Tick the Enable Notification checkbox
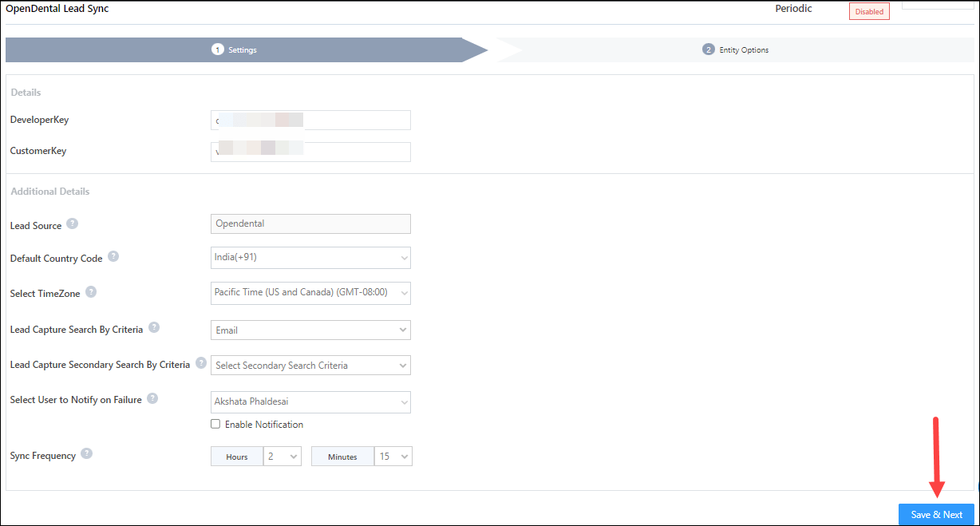980x526 pixels. coord(215,424)
